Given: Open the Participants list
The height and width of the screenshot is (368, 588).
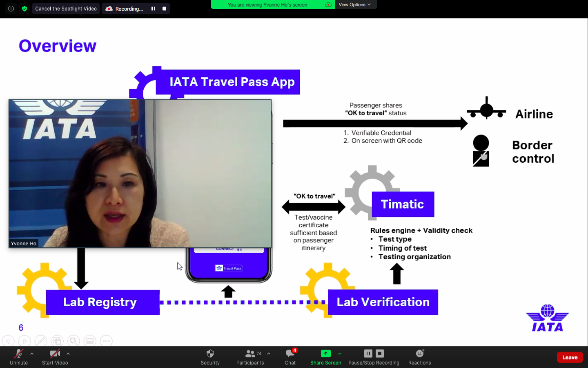Looking at the screenshot, I should click(250, 357).
